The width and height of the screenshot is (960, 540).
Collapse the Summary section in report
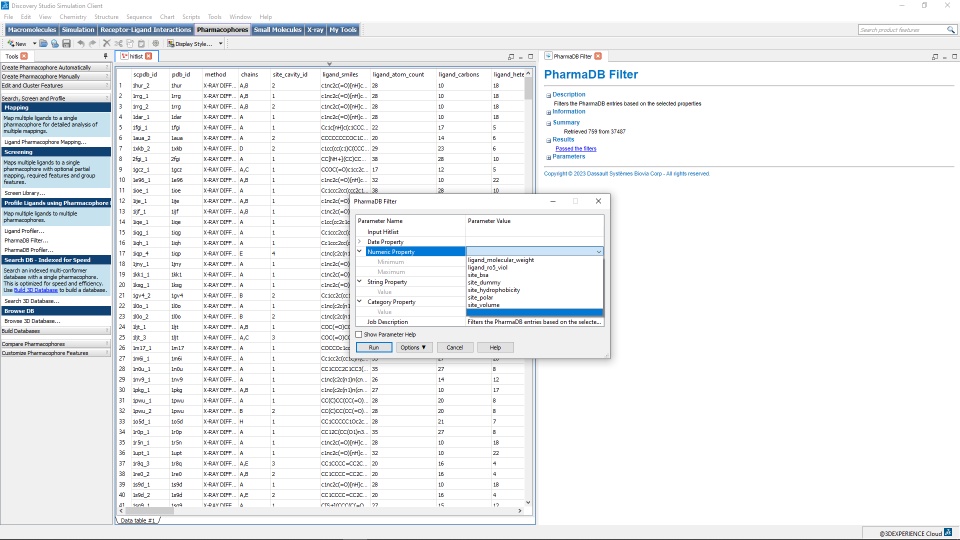point(549,123)
